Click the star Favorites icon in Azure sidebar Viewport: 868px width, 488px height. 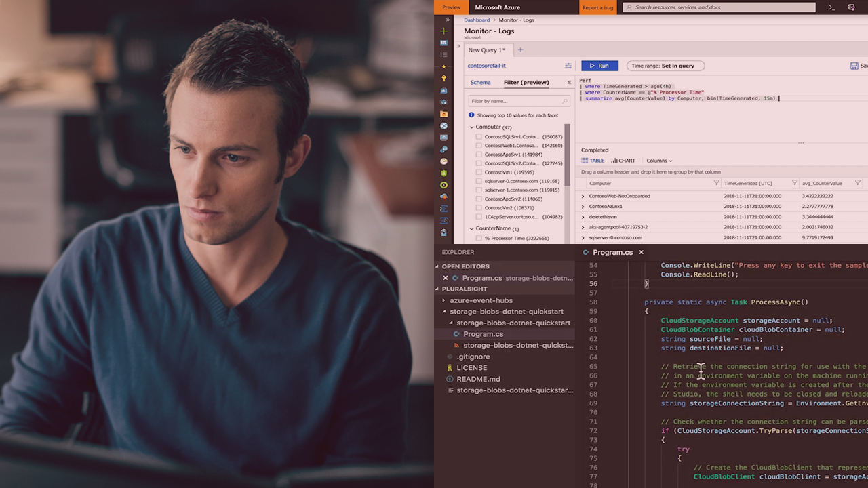pos(444,66)
